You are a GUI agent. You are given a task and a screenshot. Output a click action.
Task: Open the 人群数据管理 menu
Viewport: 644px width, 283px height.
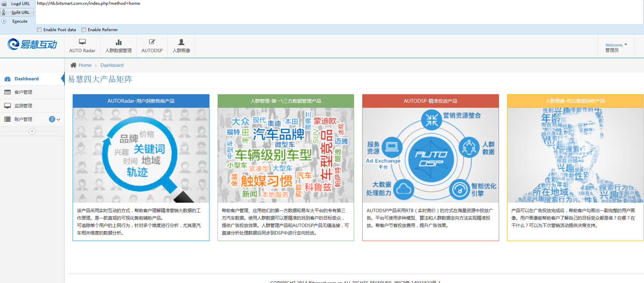click(x=118, y=46)
